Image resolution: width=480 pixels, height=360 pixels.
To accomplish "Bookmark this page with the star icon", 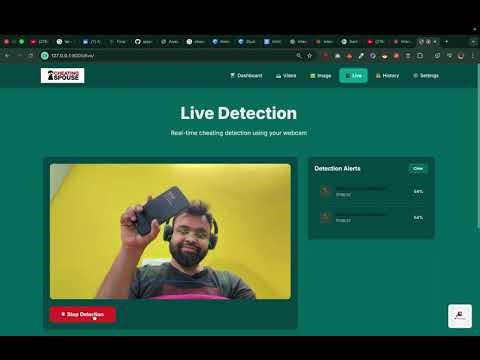I will (x=310, y=56).
